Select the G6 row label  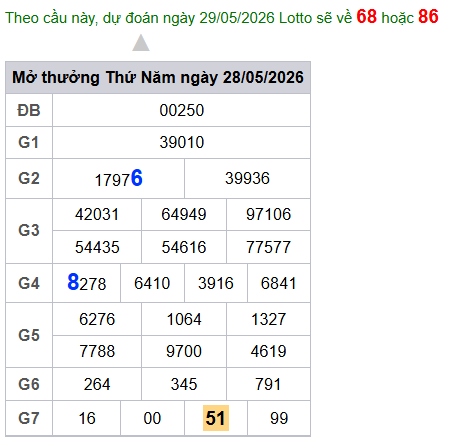pos(29,384)
